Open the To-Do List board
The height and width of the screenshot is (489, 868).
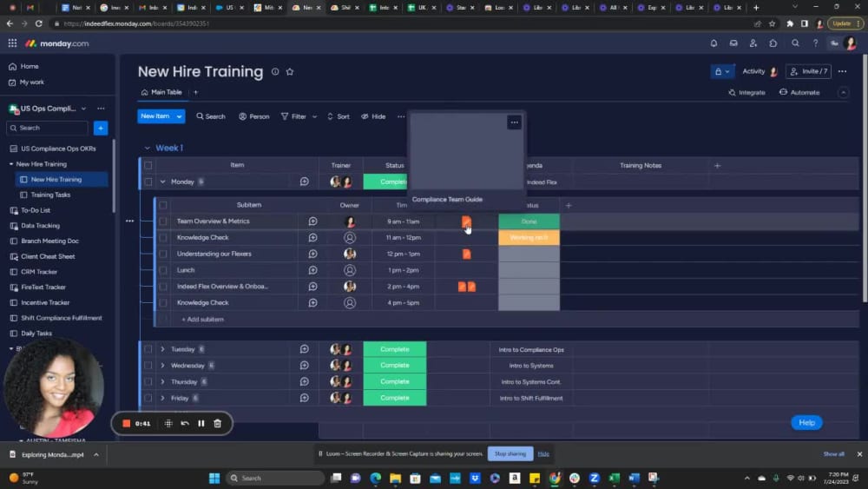[36, 210]
